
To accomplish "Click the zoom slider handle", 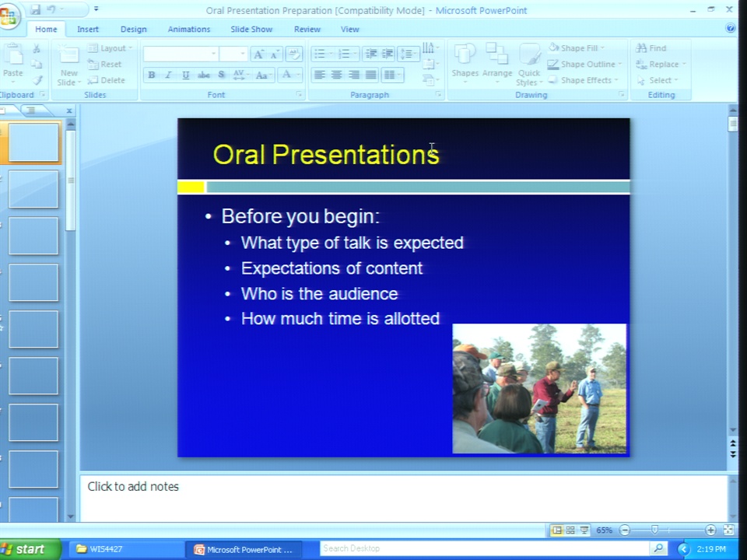I will 655,530.
